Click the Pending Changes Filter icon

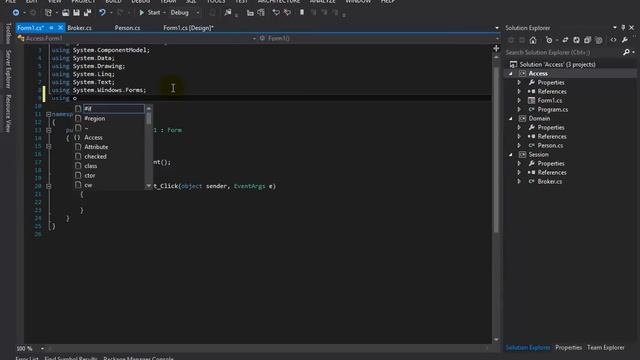click(549, 40)
